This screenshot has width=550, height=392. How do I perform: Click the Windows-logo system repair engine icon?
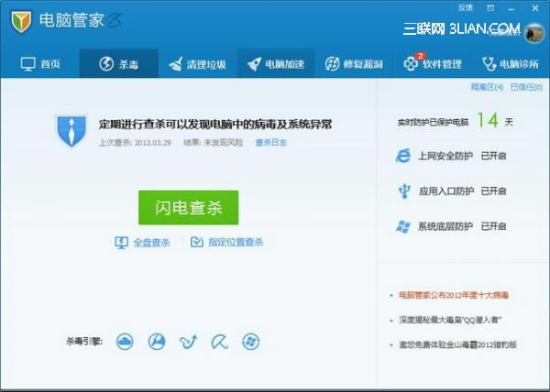249,342
